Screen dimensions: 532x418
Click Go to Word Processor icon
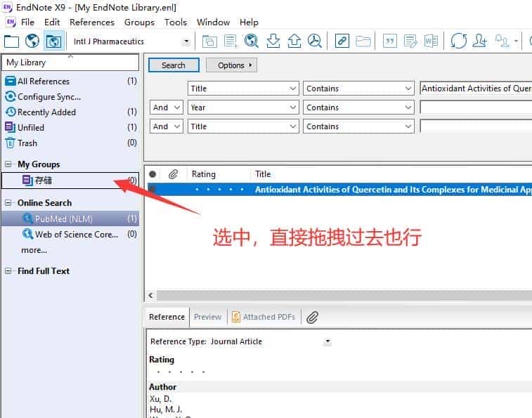(431, 41)
